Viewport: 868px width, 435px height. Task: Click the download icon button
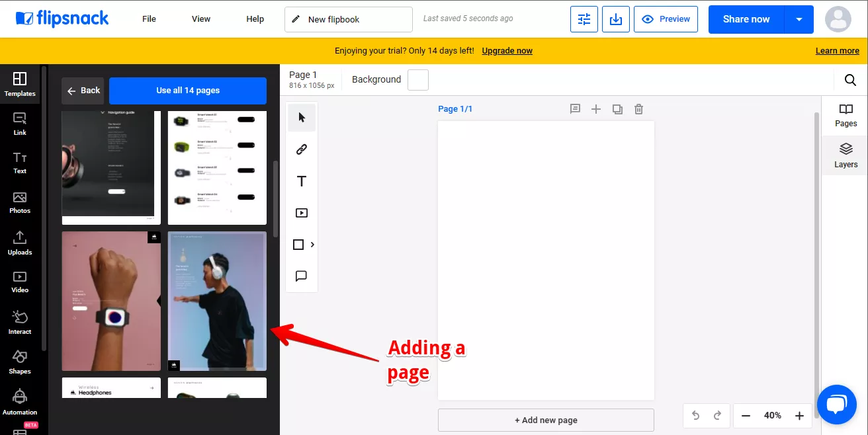click(x=615, y=19)
